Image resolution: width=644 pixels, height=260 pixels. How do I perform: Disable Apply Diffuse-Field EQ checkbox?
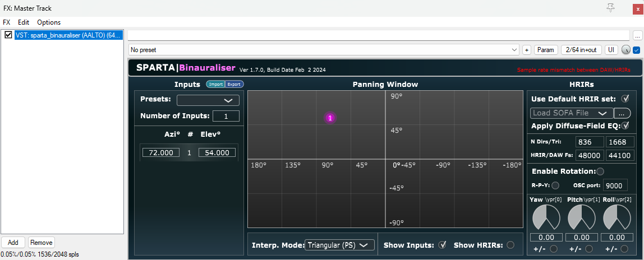pyautogui.click(x=625, y=125)
